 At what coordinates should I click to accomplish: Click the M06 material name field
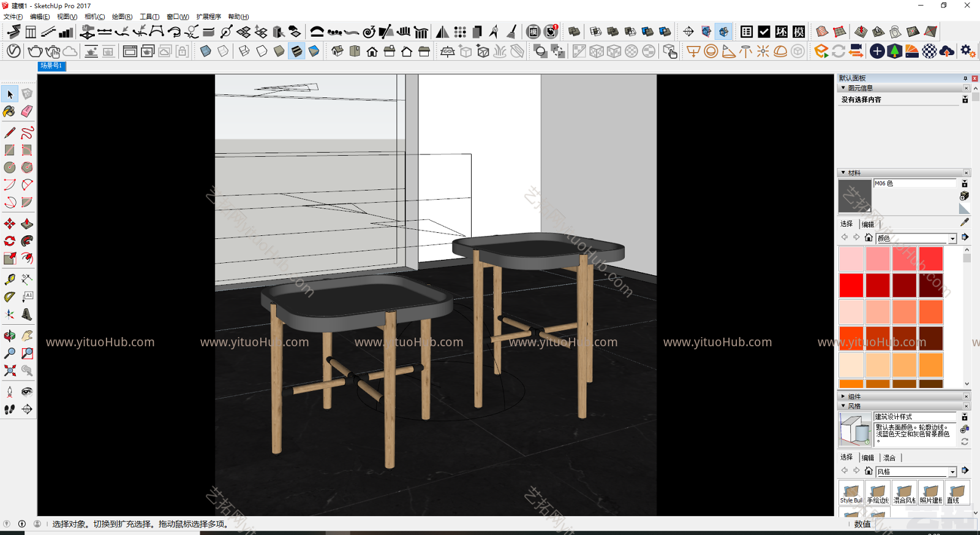[914, 183]
